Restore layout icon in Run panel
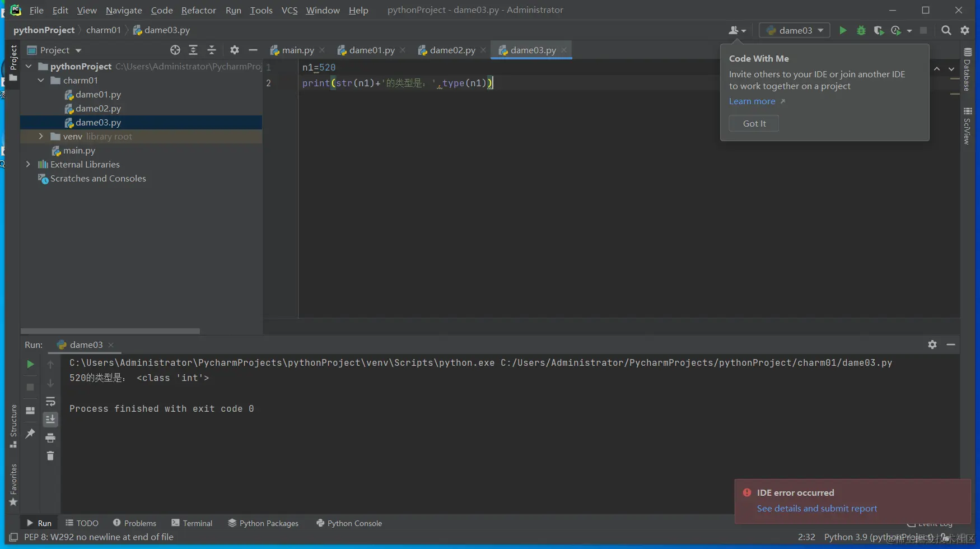The height and width of the screenshot is (549, 980). coord(30,411)
